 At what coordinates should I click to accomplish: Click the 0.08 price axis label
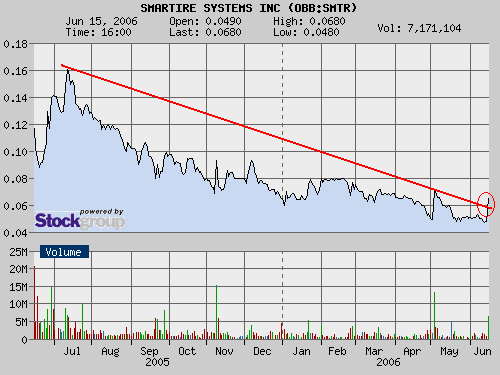coord(16,179)
